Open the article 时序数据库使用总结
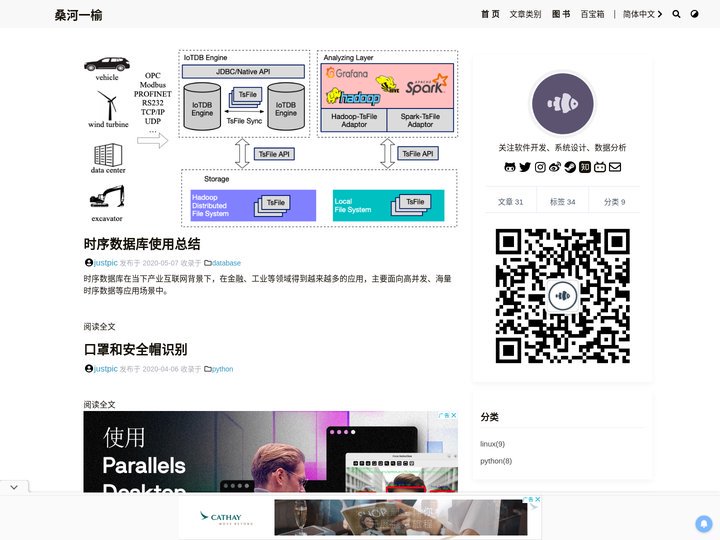The image size is (720, 540). pos(142,244)
